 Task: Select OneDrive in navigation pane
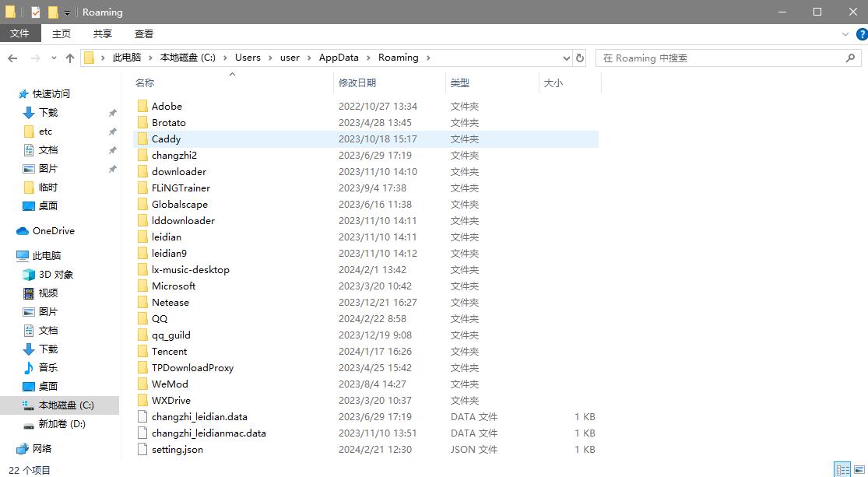click(x=53, y=231)
